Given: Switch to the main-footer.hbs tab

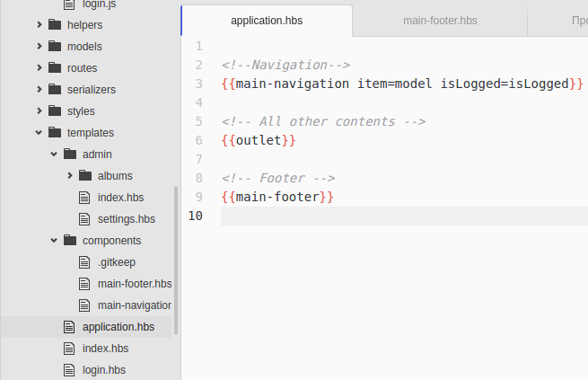Looking at the screenshot, I should coord(440,21).
